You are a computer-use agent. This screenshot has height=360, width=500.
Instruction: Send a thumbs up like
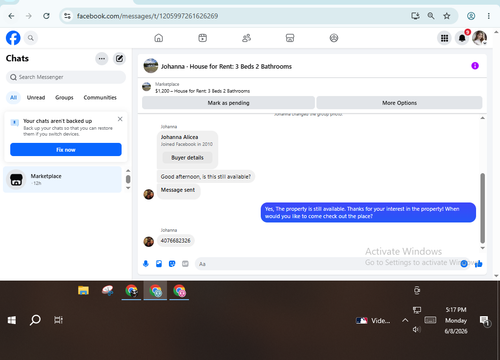[x=479, y=264]
